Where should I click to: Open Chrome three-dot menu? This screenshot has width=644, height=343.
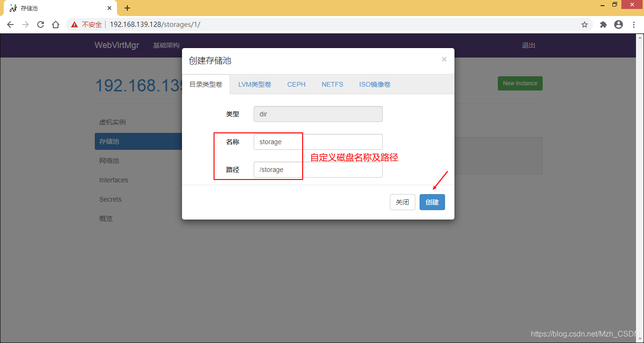pyautogui.click(x=634, y=24)
